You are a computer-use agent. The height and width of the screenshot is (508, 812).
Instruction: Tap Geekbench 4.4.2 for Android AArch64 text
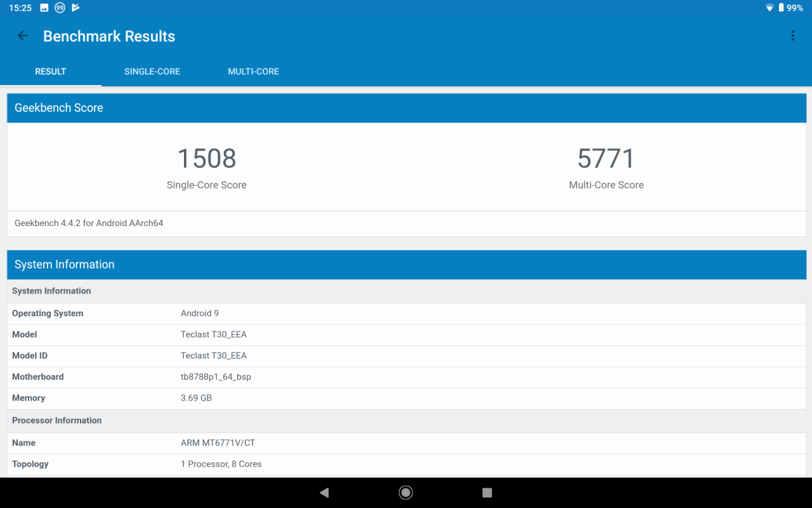coord(89,223)
